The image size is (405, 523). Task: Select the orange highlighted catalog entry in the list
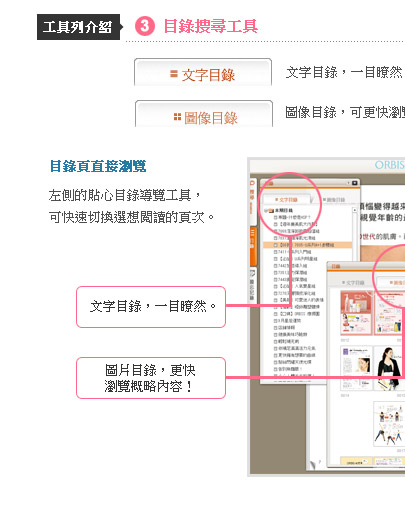pyautogui.click(x=308, y=245)
